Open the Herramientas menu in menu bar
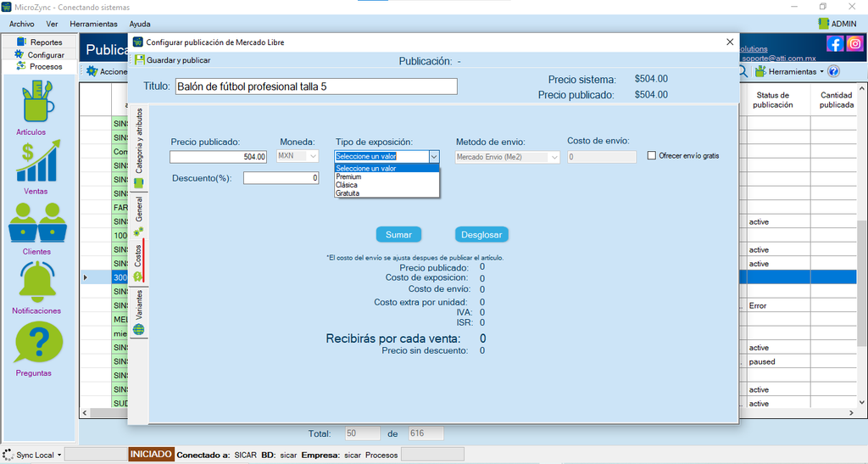Viewport: 868px width, 464px height. pos(93,24)
